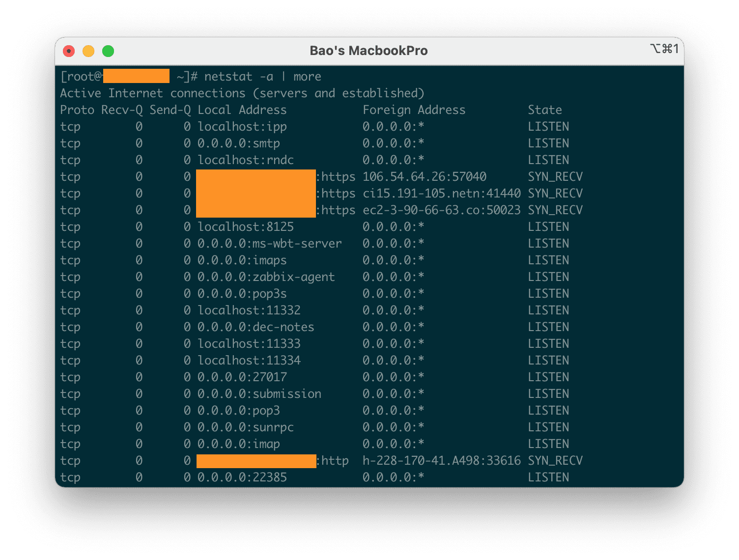This screenshot has height=560, width=739.
Task: Click the green zoom window button
Action: 108,51
